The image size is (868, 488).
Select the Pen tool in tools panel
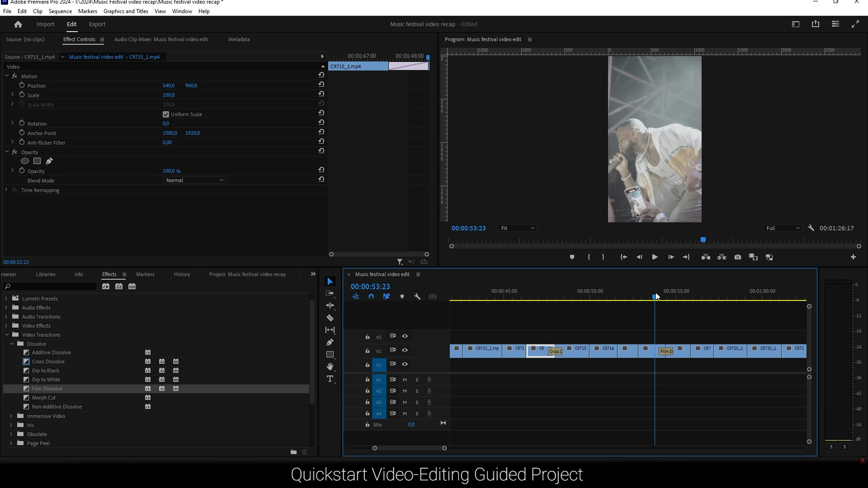[x=330, y=343]
